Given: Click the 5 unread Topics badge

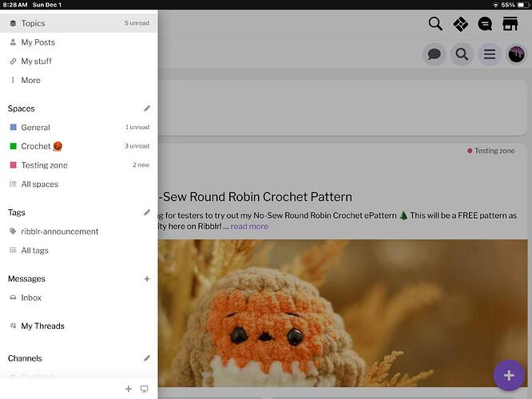Looking at the screenshot, I should (137, 23).
